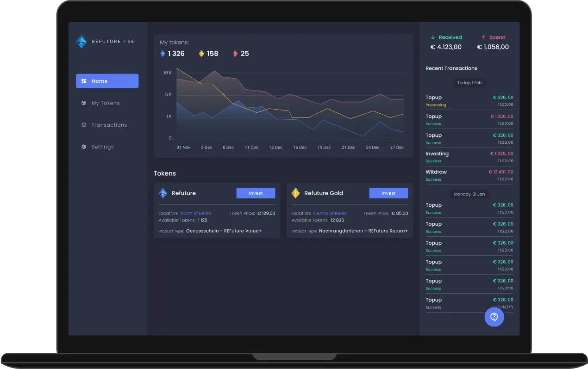The height and width of the screenshot is (369, 588).
Task: Open the Transactions page from the sidebar
Action: pos(110,125)
